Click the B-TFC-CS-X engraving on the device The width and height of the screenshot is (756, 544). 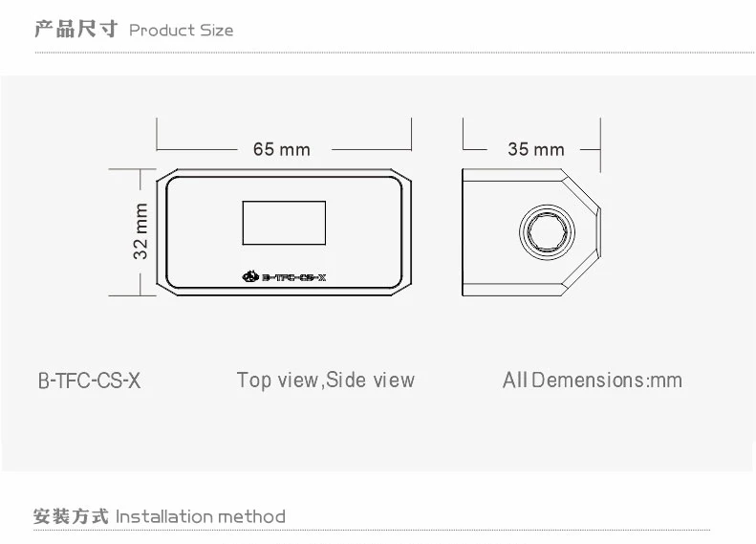[x=293, y=278]
